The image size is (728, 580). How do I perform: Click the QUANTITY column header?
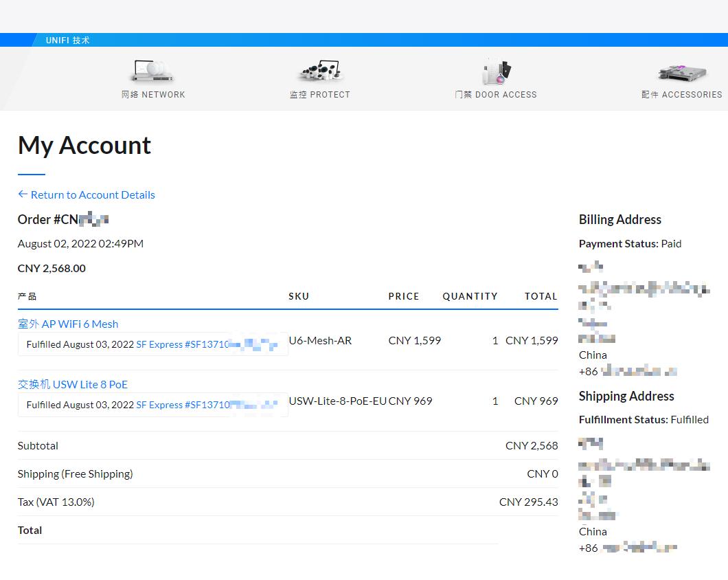click(470, 296)
